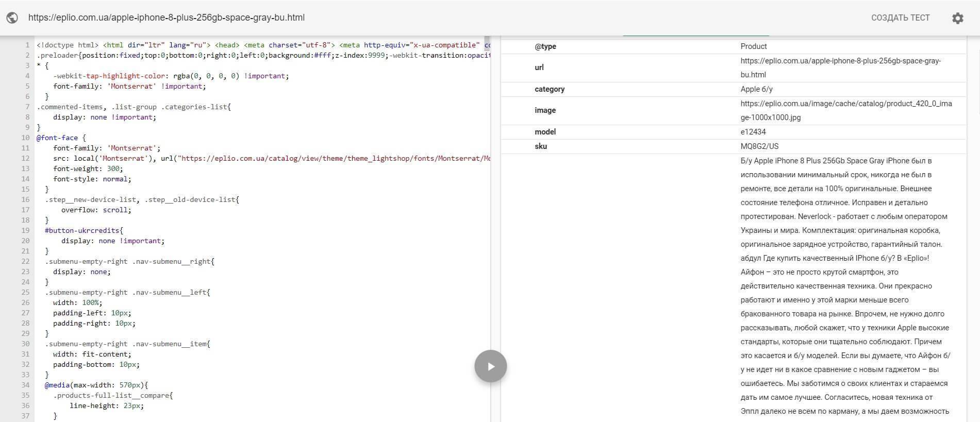Open settings via the gear icon
The width and height of the screenshot is (980, 422).
pyautogui.click(x=957, y=18)
